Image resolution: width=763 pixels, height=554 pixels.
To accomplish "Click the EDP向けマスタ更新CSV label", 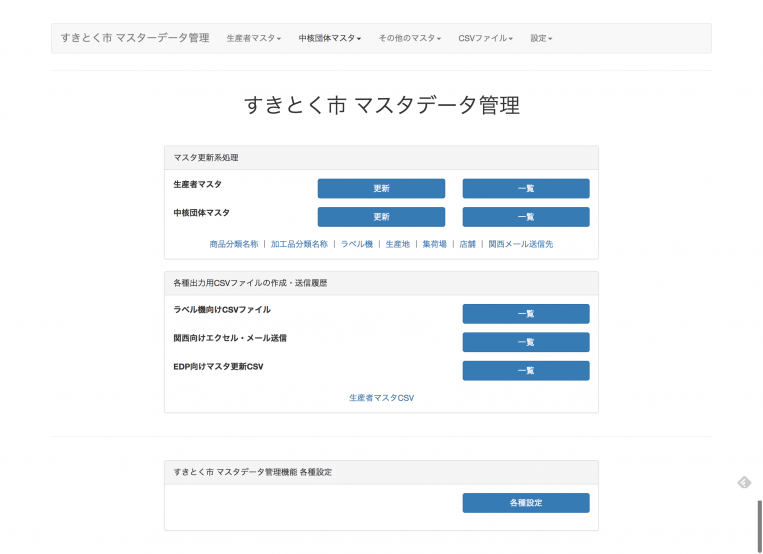I will tap(218, 367).
